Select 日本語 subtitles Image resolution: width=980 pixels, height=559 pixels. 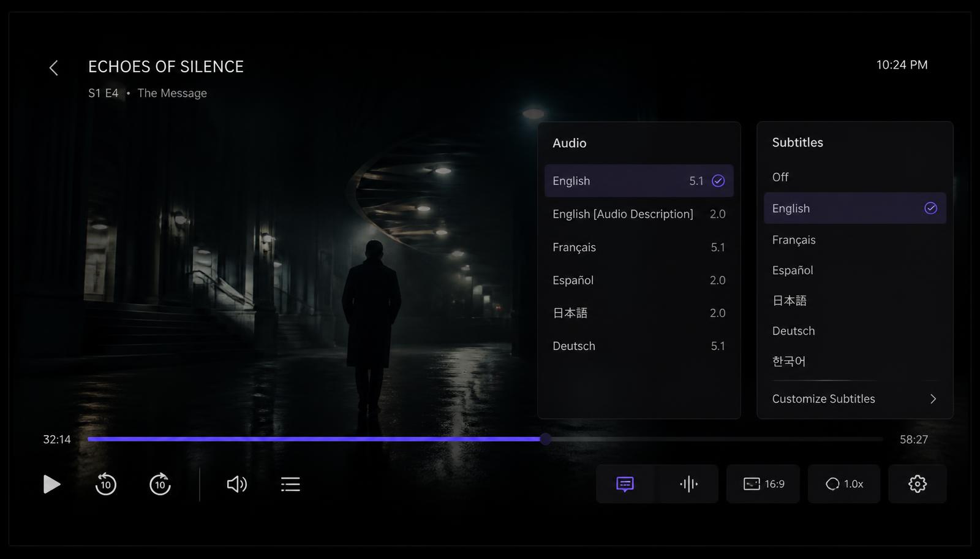855,300
